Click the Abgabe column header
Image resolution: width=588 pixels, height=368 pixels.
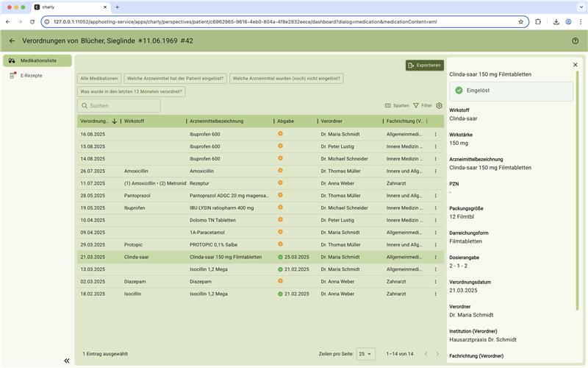click(285, 121)
